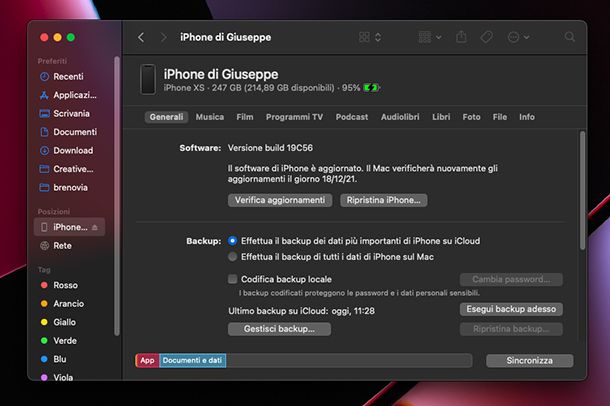Click the 'iPhone di Giuseppe' window title
This screenshot has width=610, height=406.
coord(226,37)
